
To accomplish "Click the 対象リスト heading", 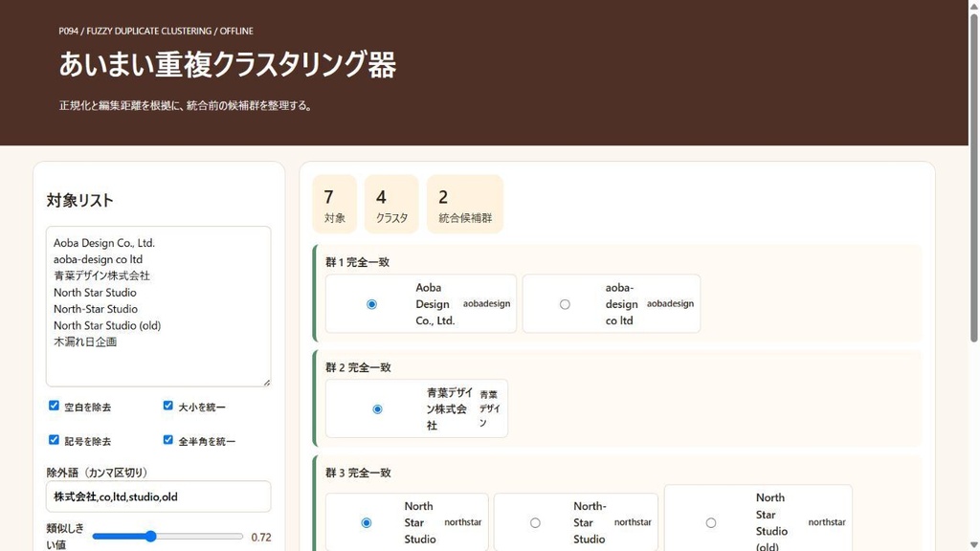I will point(80,201).
